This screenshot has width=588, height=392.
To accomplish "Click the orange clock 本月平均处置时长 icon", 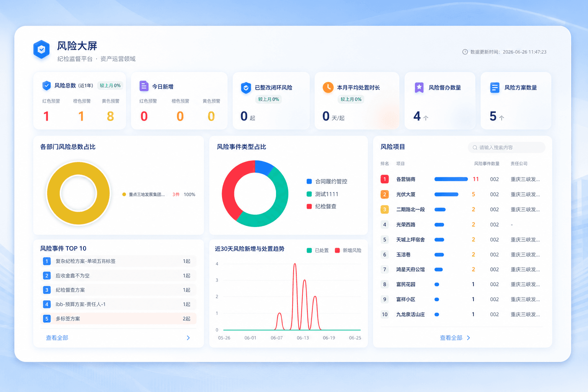I will 328,87.
